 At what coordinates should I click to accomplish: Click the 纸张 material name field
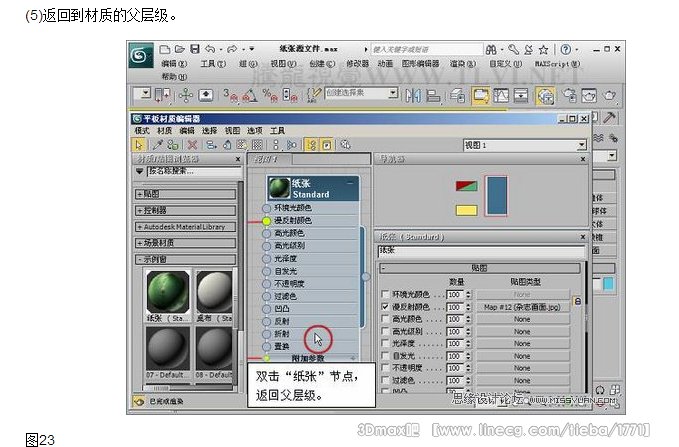(481, 250)
